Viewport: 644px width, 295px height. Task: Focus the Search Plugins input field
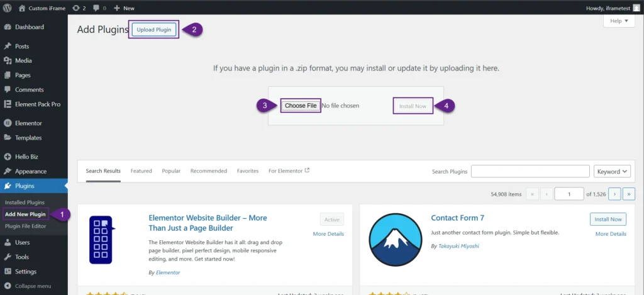click(530, 171)
